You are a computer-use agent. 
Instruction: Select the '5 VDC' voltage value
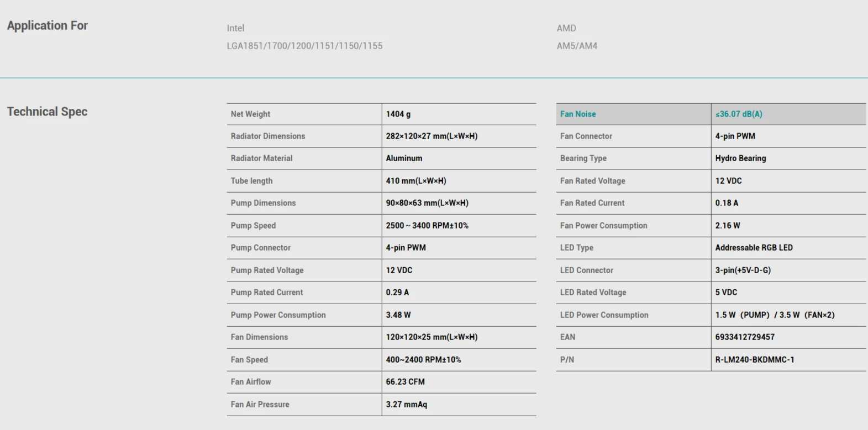pyautogui.click(x=727, y=293)
